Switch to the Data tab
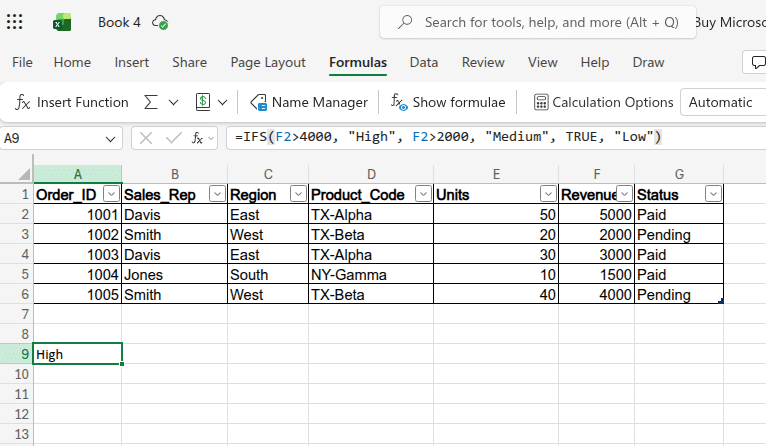Screen dimensions: 766x446 [424, 62]
